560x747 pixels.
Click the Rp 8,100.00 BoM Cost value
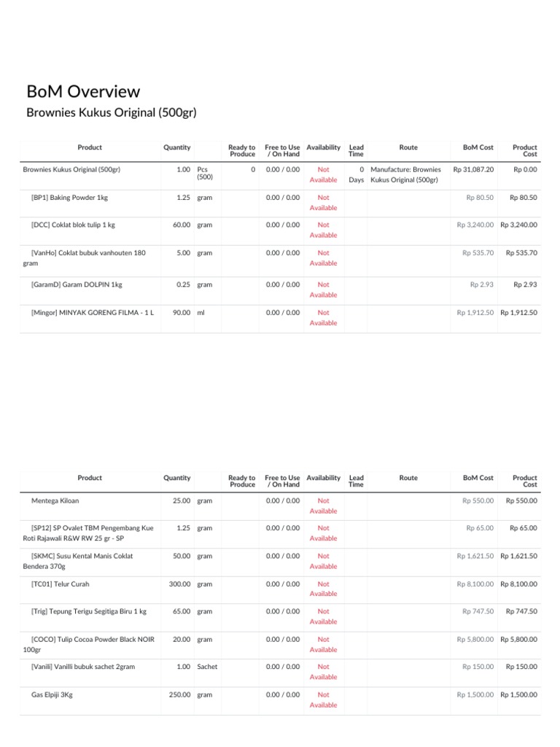[x=475, y=584]
